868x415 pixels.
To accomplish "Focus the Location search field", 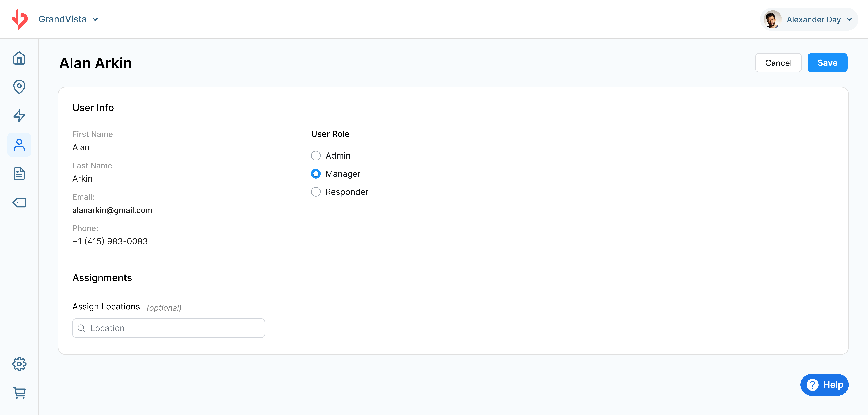I will (168, 328).
